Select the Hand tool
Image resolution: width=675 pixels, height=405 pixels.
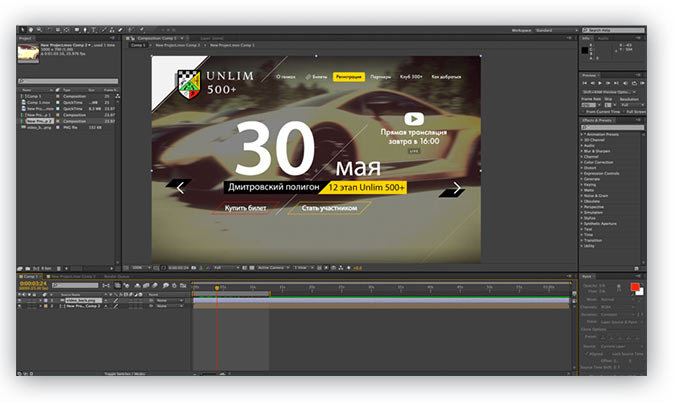click(x=31, y=31)
